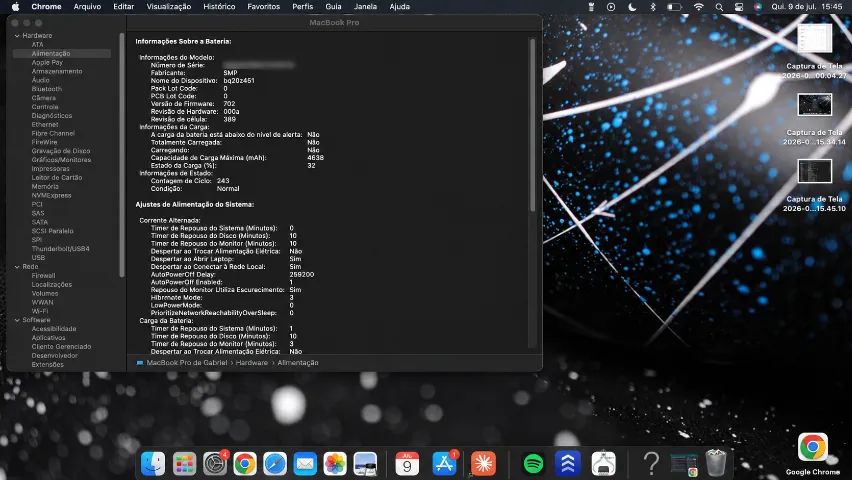
Task: Open the Mail app in the Dock
Action: coord(305,464)
